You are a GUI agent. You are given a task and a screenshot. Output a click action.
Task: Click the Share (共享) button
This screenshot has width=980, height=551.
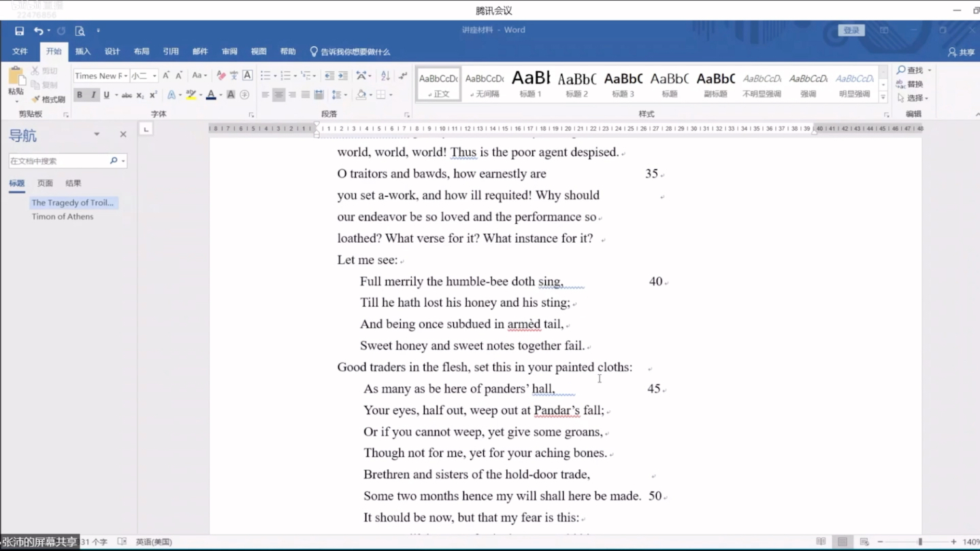tap(962, 52)
